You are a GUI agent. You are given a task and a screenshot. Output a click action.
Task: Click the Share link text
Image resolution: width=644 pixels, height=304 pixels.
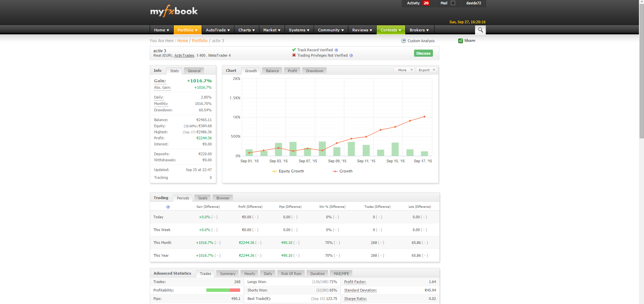coord(470,40)
